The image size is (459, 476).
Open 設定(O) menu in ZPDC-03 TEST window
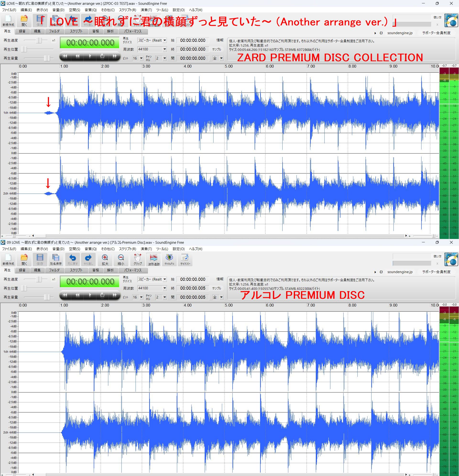pos(179,10)
